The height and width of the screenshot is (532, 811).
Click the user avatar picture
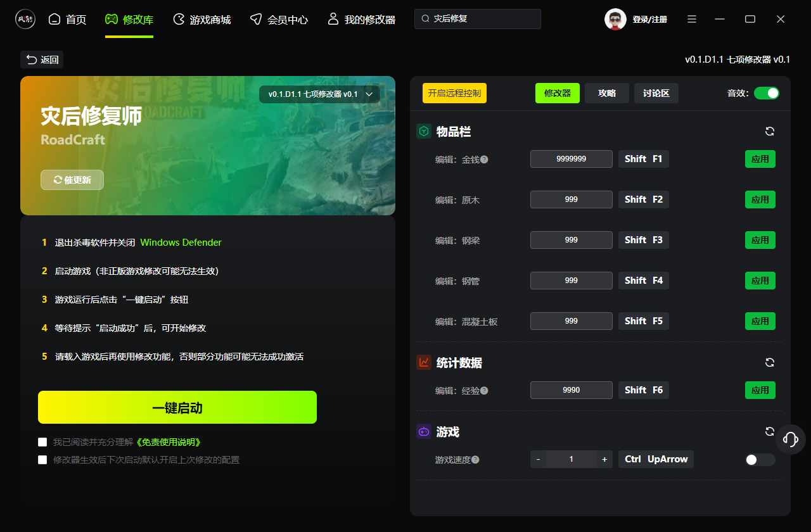click(x=615, y=19)
